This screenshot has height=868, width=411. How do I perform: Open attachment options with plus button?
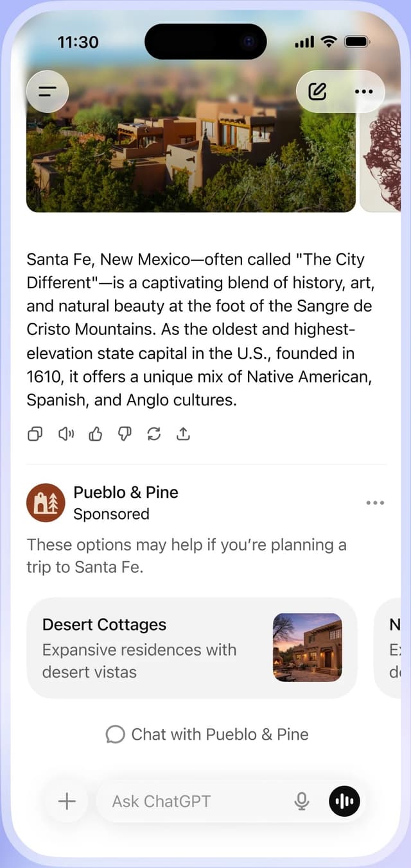coord(66,801)
